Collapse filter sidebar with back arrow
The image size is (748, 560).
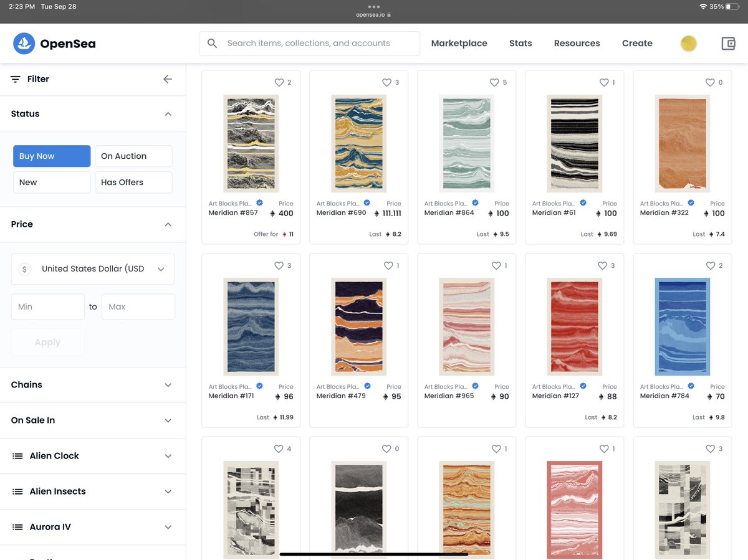point(168,79)
